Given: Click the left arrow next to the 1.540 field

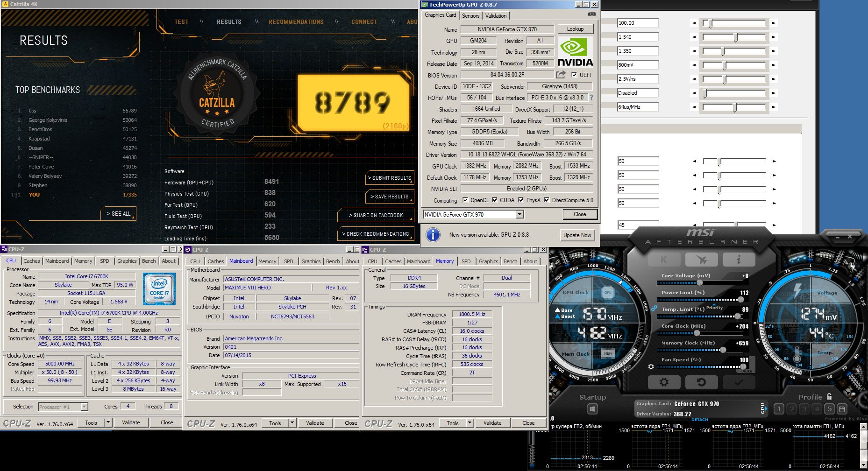Looking at the screenshot, I should pyautogui.click(x=694, y=37).
